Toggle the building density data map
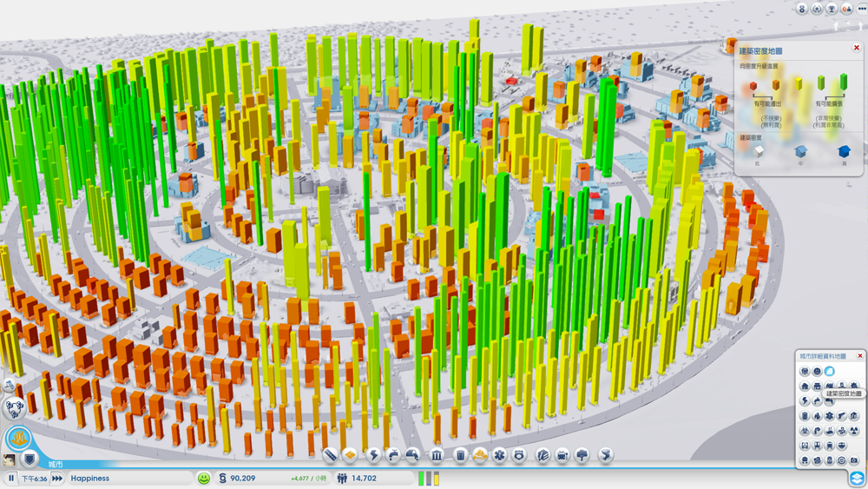This screenshot has height=489, width=868. coord(829,371)
